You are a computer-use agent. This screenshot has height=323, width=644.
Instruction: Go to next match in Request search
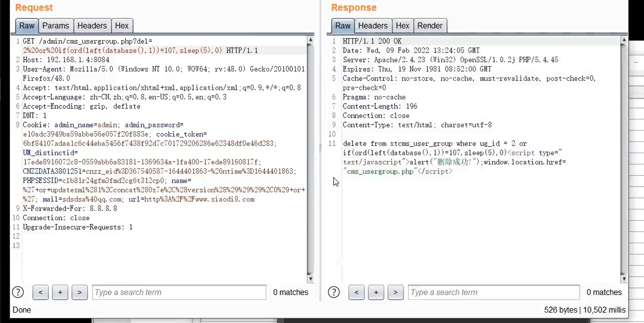[x=79, y=292]
